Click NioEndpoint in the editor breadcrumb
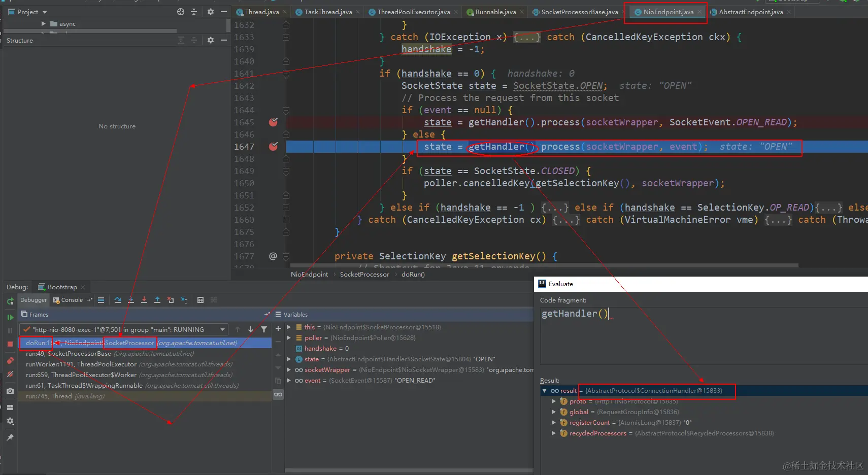The image size is (868, 475). coord(309,275)
